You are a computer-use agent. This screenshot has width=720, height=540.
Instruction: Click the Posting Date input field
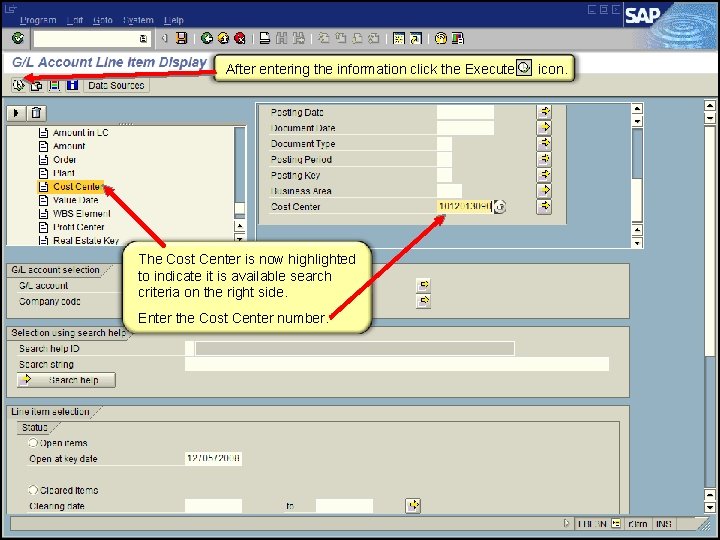click(465, 112)
